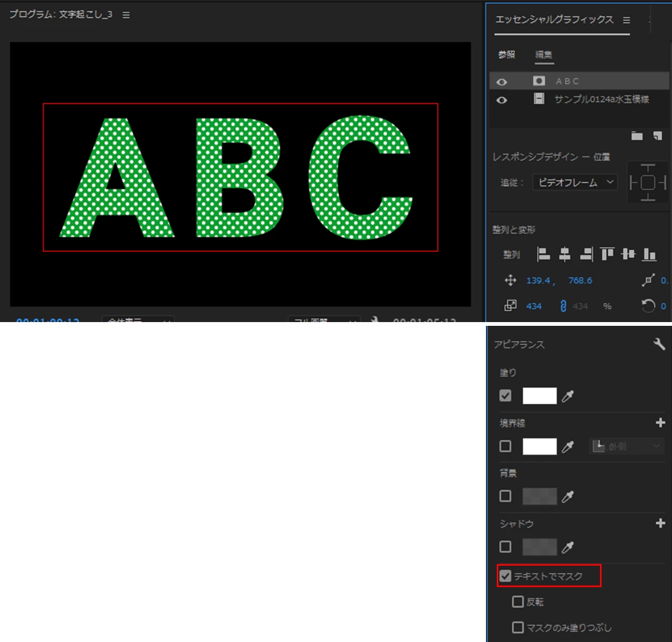Open the Essential Graphics panel menu
The image size is (672, 642).
click(626, 20)
